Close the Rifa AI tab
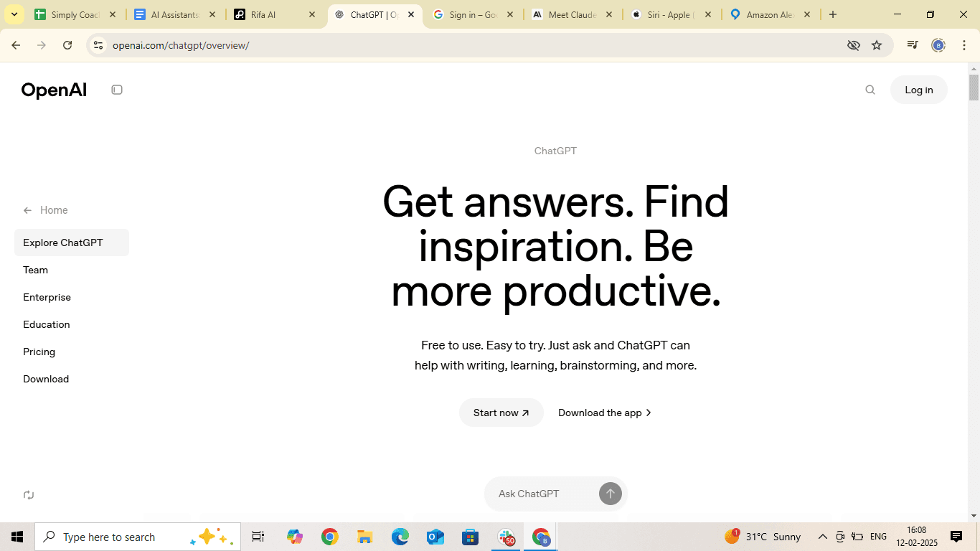 tap(311, 14)
